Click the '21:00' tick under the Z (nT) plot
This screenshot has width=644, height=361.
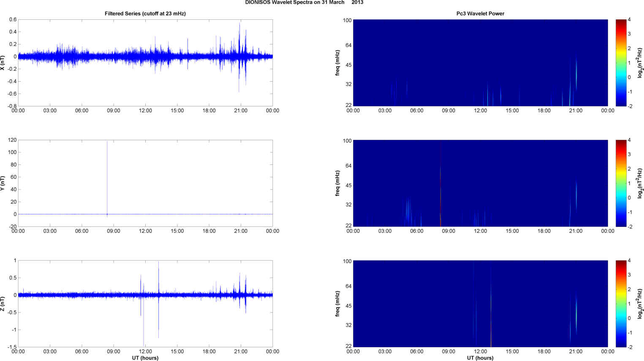pyautogui.click(x=241, y=352)
